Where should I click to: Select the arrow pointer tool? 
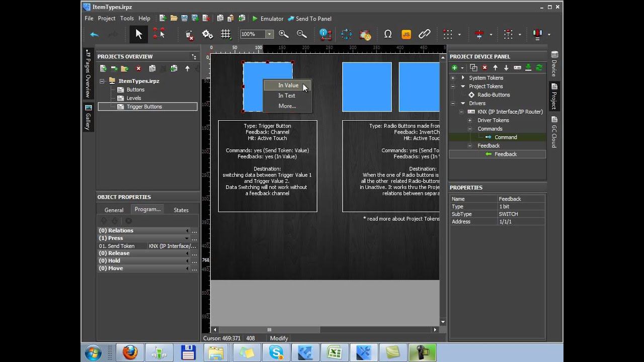click(139, 34)
